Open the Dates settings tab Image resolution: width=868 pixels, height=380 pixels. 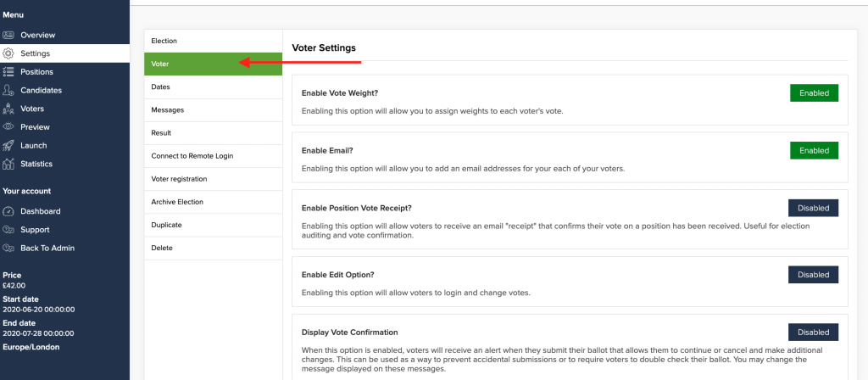[213, 87]
